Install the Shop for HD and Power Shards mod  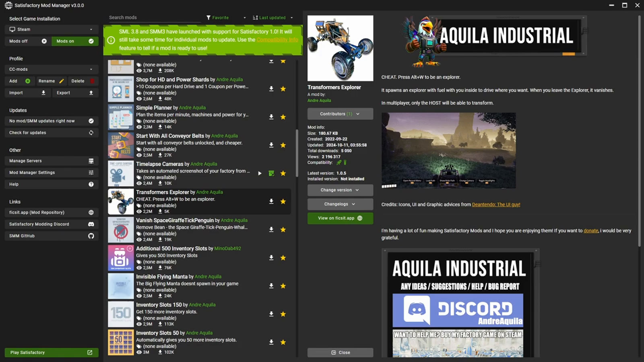tap(271, 89)
